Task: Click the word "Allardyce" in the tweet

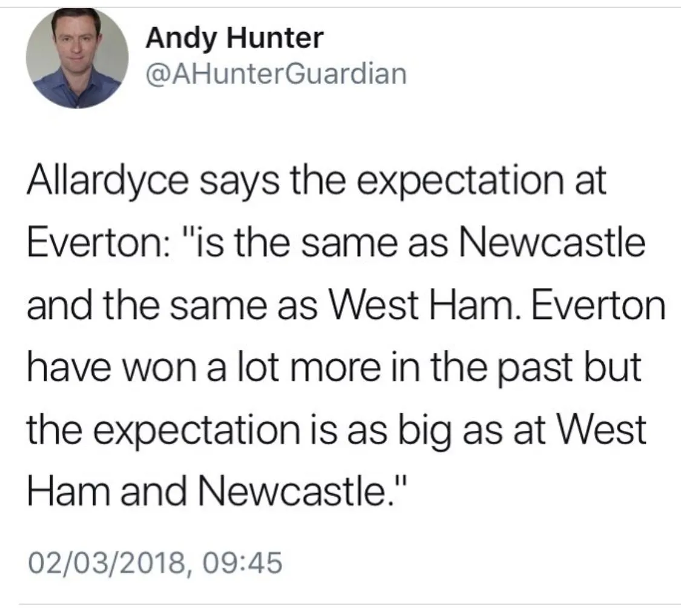Action: 97,183
